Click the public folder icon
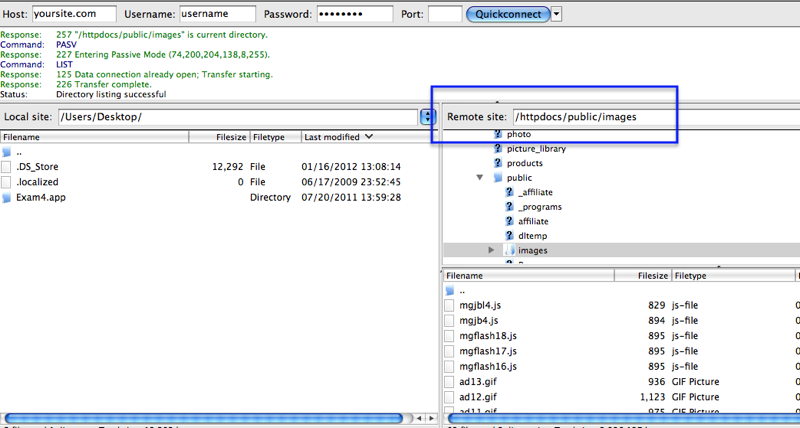Image resolution: width=800 pixels, height=428 pixels. point(498,178)
